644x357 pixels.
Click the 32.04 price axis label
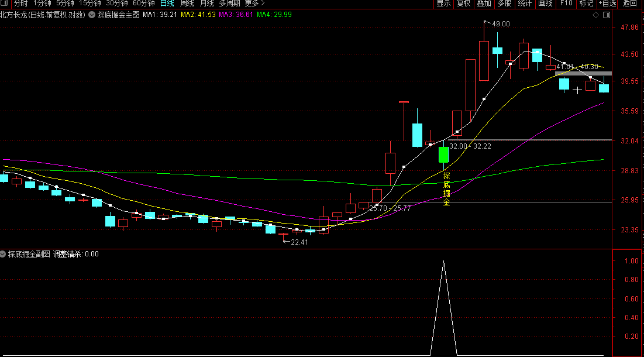click(629, 141)
